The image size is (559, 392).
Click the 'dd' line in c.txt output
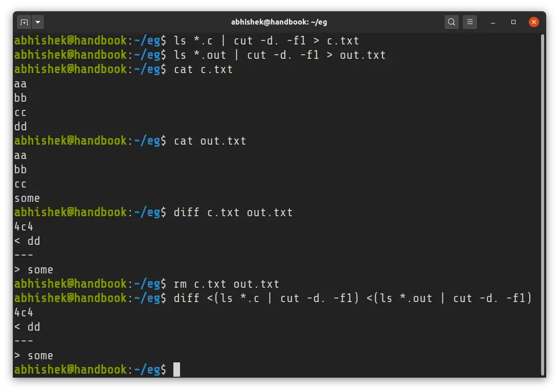(x=20, y=126)
